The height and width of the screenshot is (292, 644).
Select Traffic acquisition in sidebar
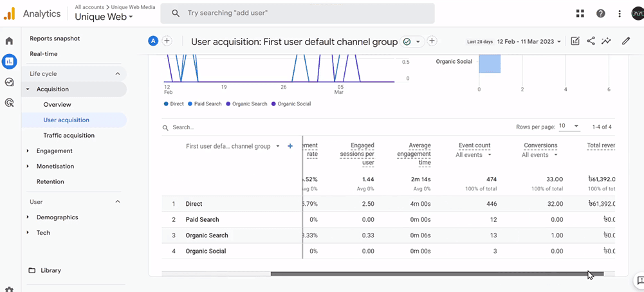(x=69, y=135)
